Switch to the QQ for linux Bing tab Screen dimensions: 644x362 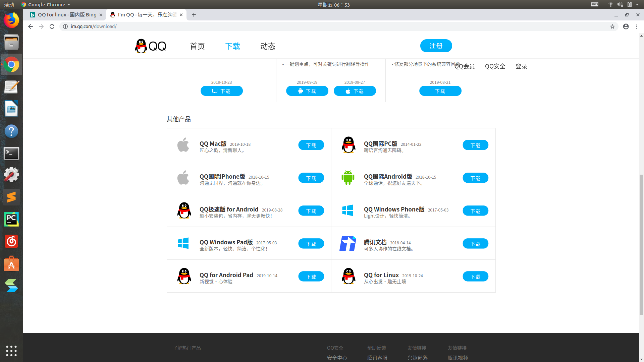coord(66,15)
